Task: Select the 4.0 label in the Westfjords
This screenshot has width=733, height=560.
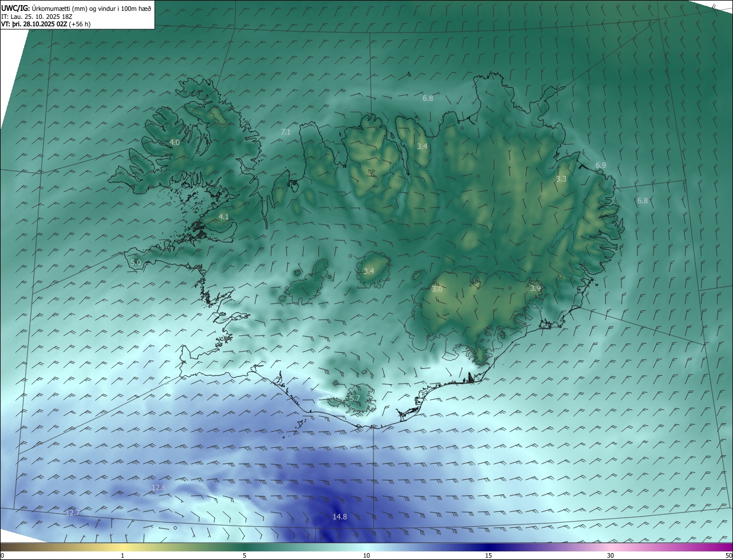Action: (175, 142)
